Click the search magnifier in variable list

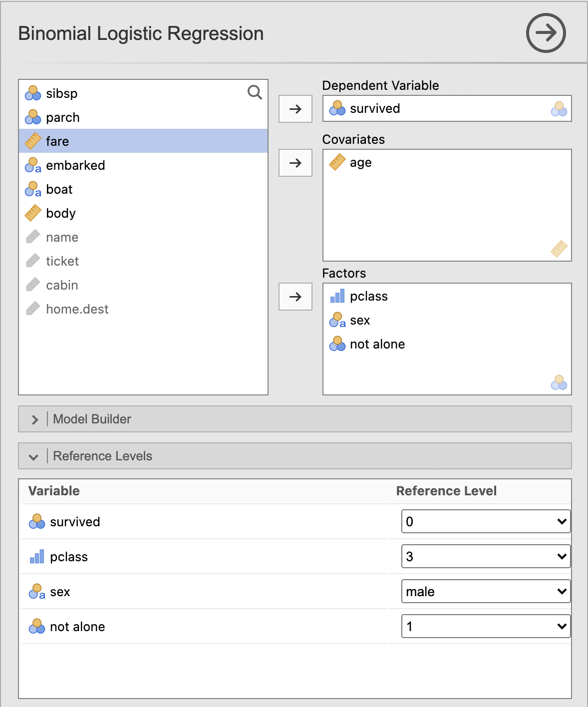(x=255, y=92)
